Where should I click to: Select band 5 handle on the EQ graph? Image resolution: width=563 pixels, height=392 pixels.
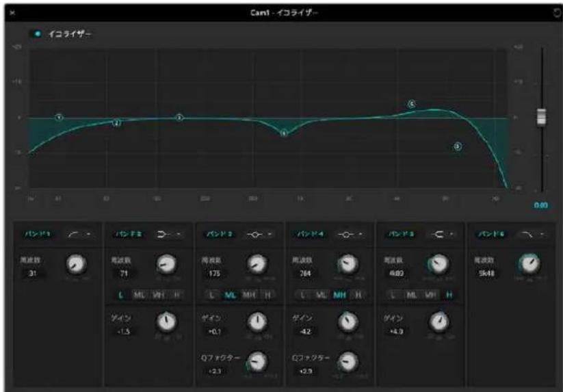(x=412, y=104)
